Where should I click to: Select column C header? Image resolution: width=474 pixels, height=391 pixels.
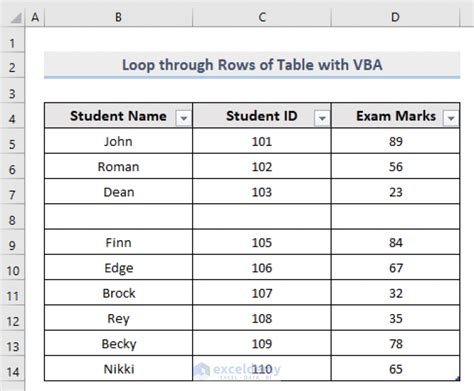click(262, 17)
